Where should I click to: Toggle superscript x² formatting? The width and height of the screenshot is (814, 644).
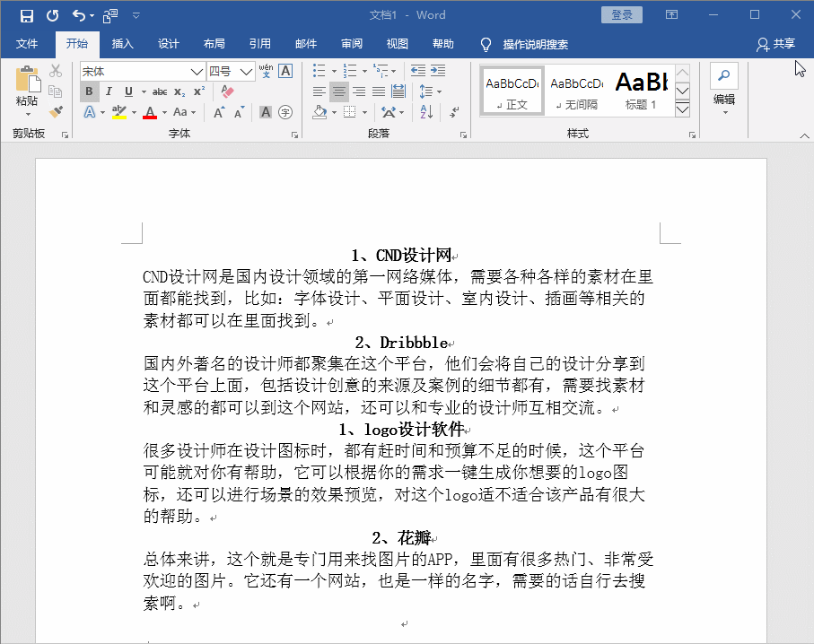199,91
